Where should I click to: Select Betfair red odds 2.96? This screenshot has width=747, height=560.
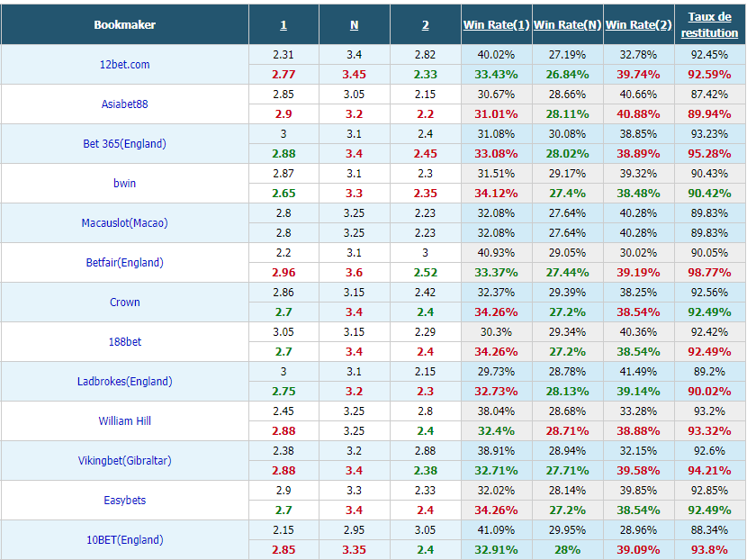tap(283, 273)
